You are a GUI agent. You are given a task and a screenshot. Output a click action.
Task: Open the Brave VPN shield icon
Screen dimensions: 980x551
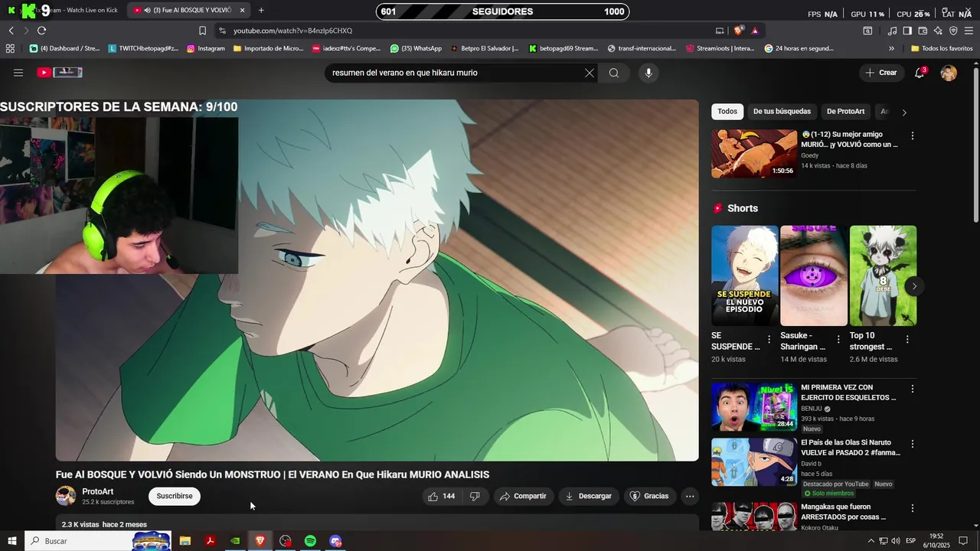tap(953, 31)
